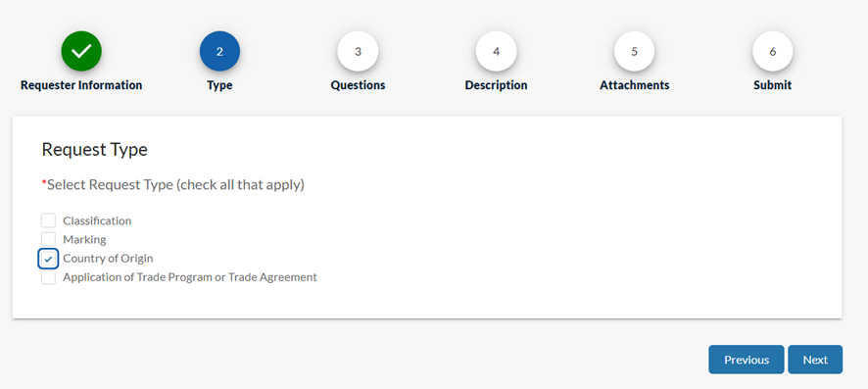Enable the Marking checkbox
The height and width of the screenshot is (389, 868).
point(48,239)
